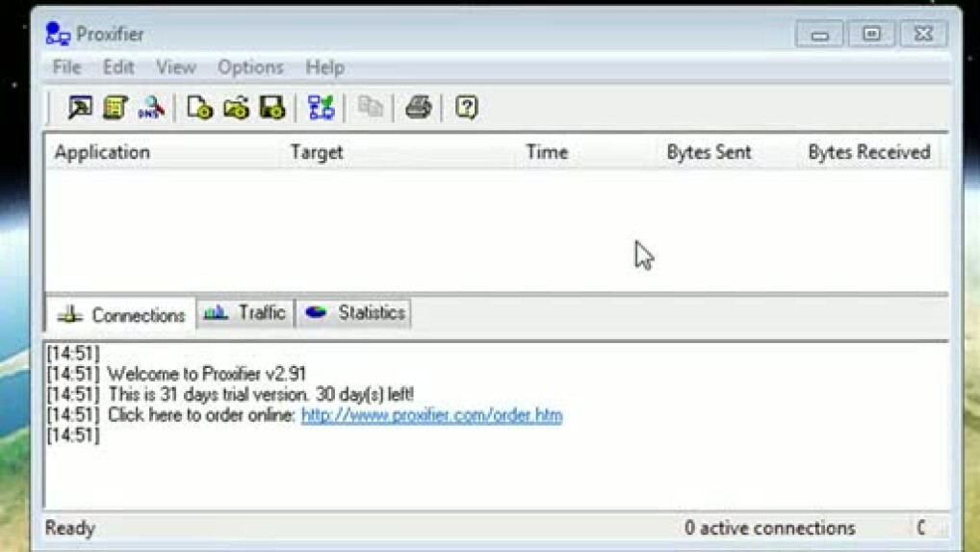Click the help question mark icon

pyautogui.click(x=467, y=107)
